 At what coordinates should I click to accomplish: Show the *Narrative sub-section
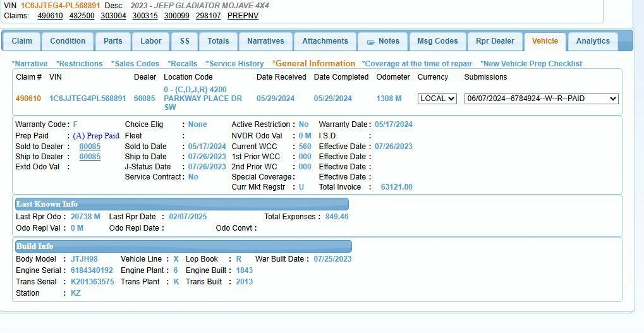click(x=30, y=64)
